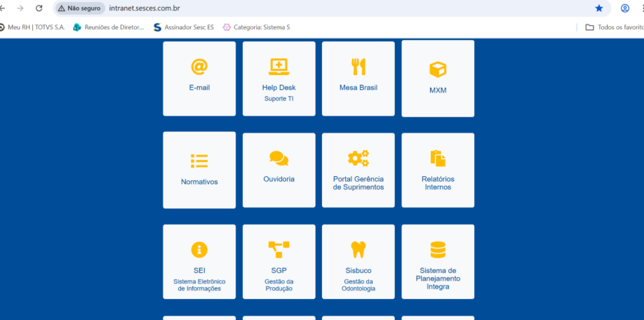Open the Reuniões de Diretoria bookmark
Screen dimensions: 644x320
click(109, 27)
